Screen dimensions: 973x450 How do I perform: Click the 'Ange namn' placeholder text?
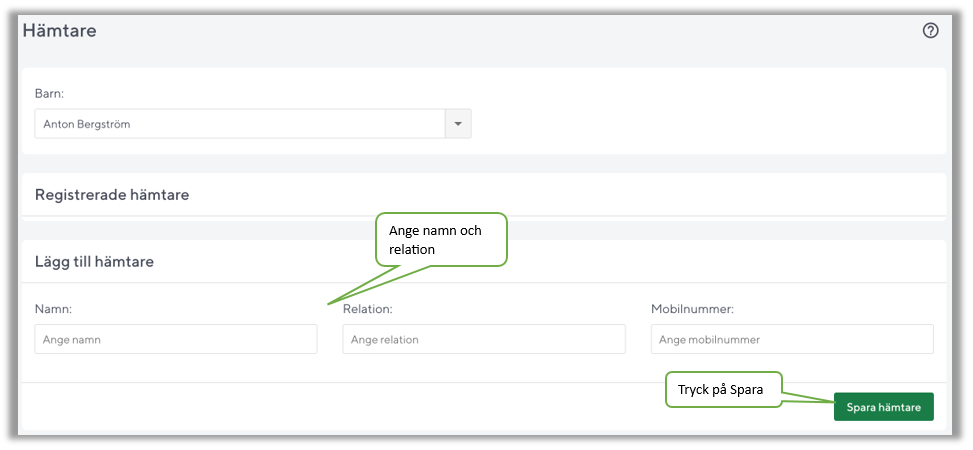[72, 340]
